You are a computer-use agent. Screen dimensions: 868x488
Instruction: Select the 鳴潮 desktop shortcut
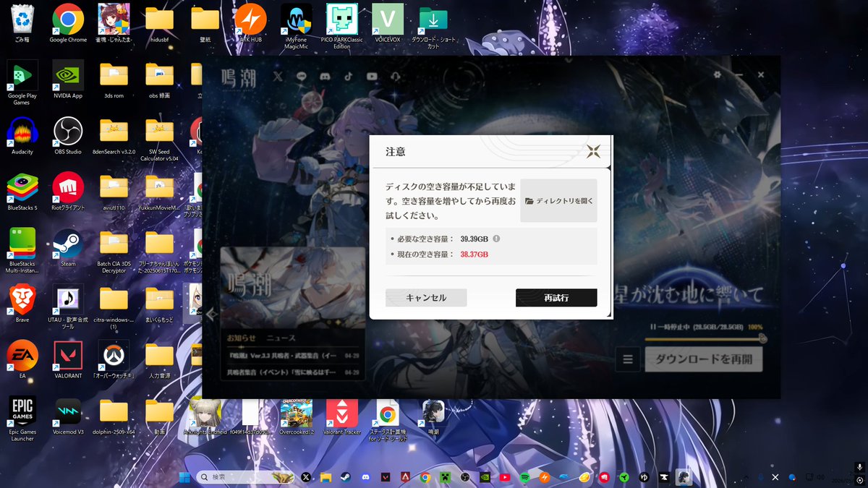pyautogui.click(x=433, y=416)
